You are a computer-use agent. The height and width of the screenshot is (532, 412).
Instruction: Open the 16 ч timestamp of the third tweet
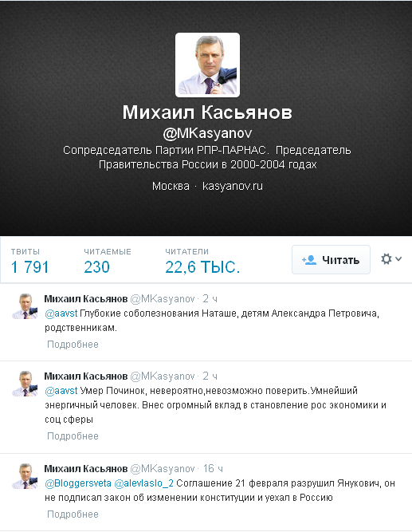[213, 468]
